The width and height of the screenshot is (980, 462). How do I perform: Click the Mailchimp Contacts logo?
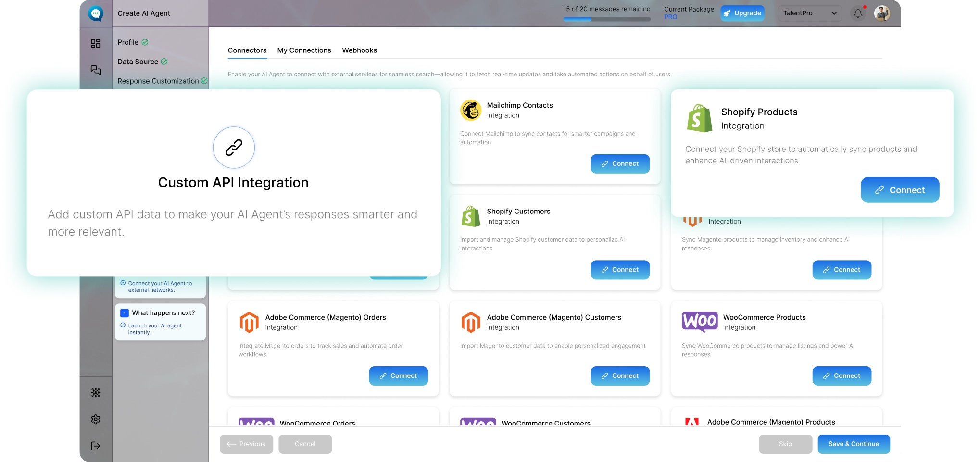pos(471,110)
